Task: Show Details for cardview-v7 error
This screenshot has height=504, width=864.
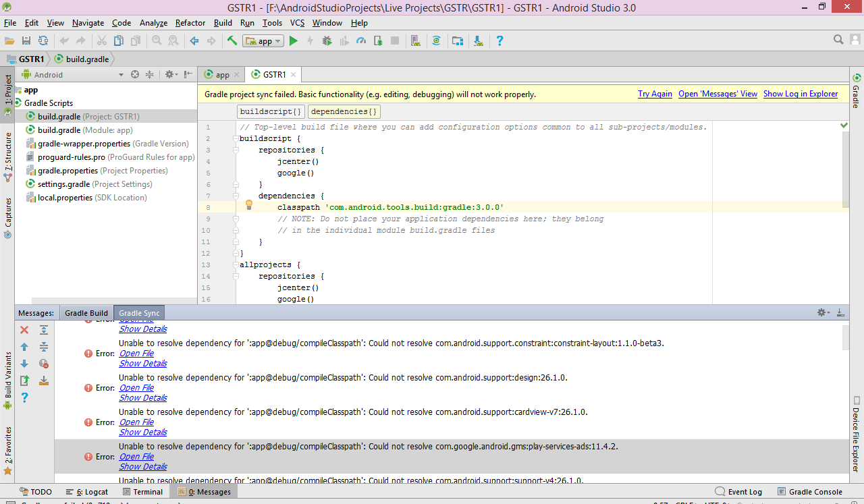Action: click(143, 432)
